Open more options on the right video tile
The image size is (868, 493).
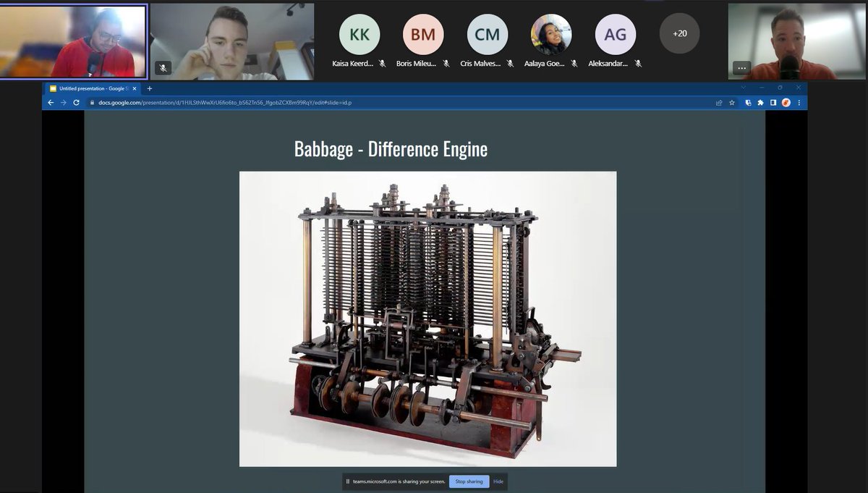coord(741,67)
